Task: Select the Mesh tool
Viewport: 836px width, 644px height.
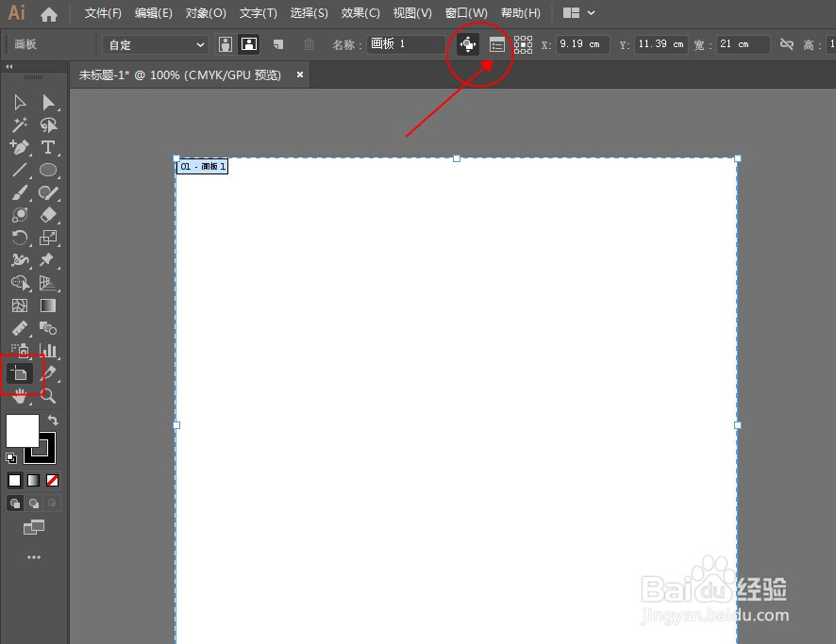Action: pos(20,305)
